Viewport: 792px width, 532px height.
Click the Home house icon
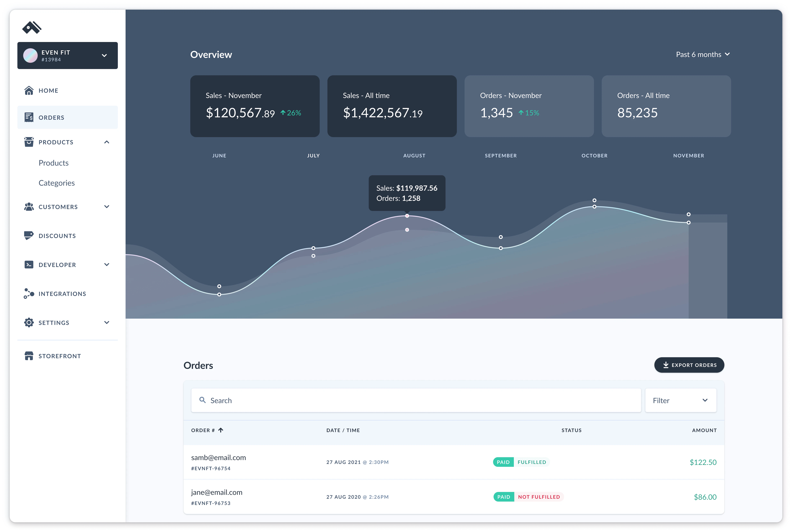click(x=29, y=91)
